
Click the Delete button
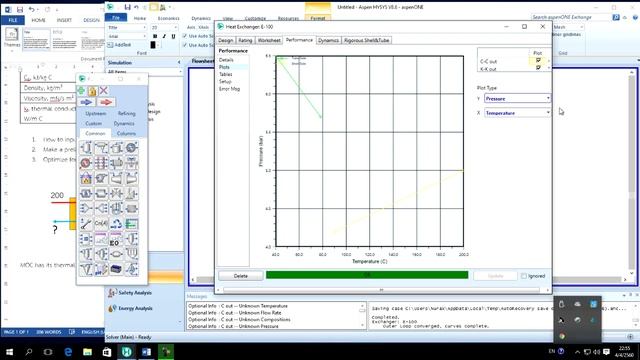(x=240, y=276)
